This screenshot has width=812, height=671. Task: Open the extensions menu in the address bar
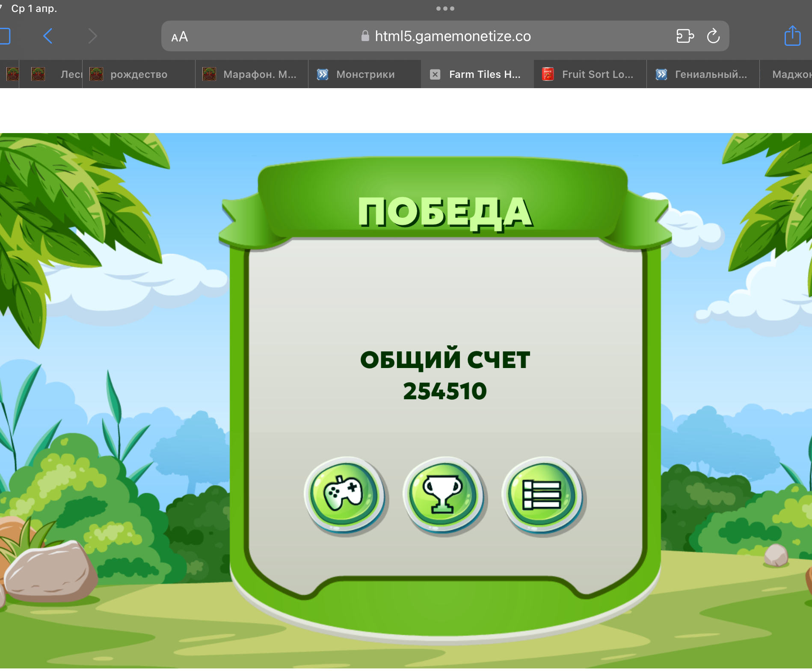[685, 36]
